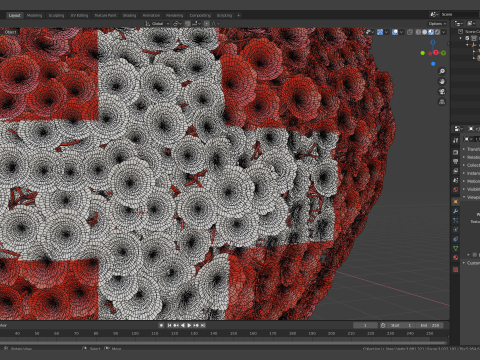Image resolution: width=480 pixels, height=360 pixels.
Task: Expand the Instancing panel
Action: click(471, 173)
